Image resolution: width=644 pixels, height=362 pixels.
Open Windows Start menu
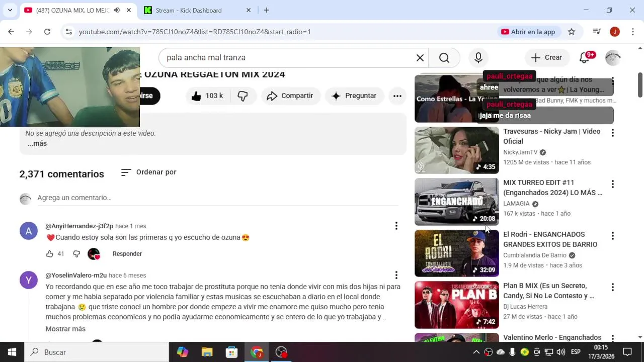12,352
